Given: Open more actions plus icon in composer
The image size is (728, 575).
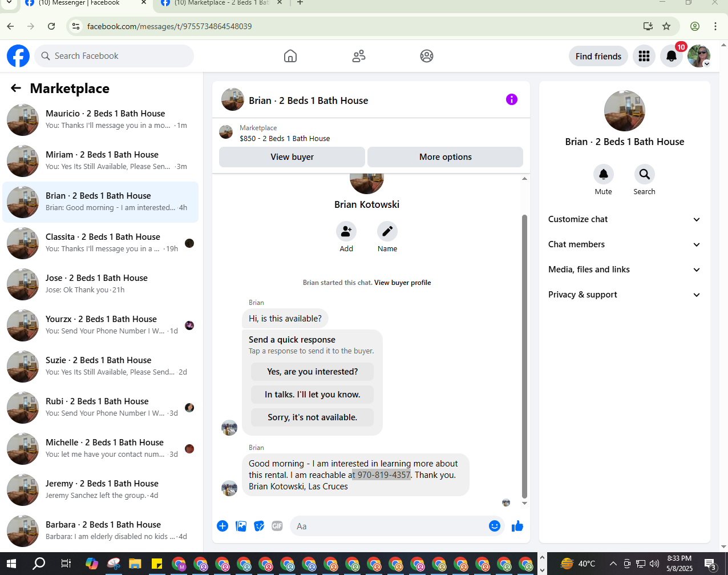Looking at the screenshot, I should pos(223,526).
